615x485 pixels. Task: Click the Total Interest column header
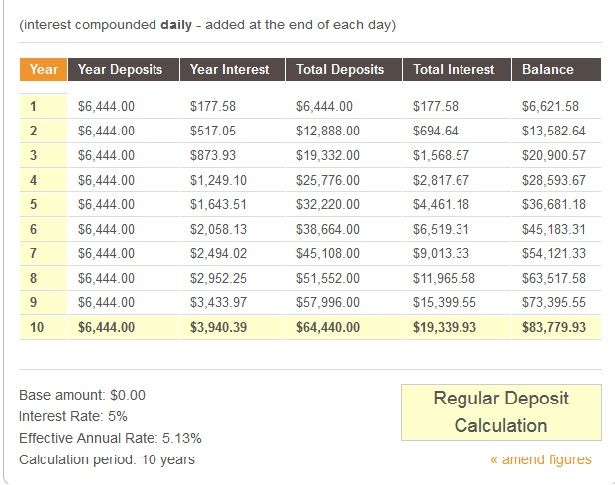tap(454, 70)
